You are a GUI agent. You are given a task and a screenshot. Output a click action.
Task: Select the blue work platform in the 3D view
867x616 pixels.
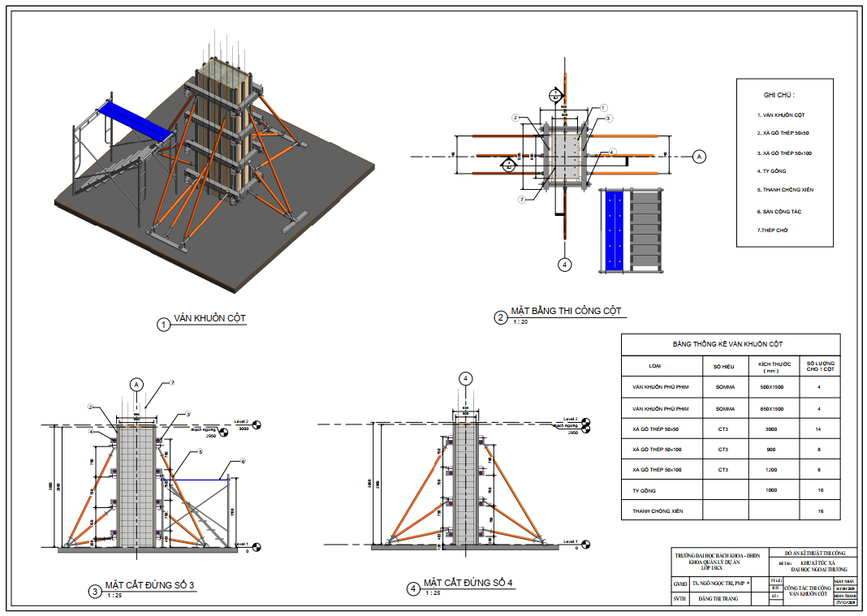point(133,122)
